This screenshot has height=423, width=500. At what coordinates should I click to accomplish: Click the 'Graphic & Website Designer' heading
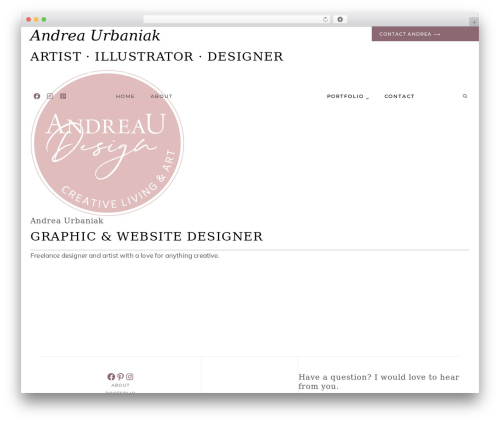pos(147,236)
